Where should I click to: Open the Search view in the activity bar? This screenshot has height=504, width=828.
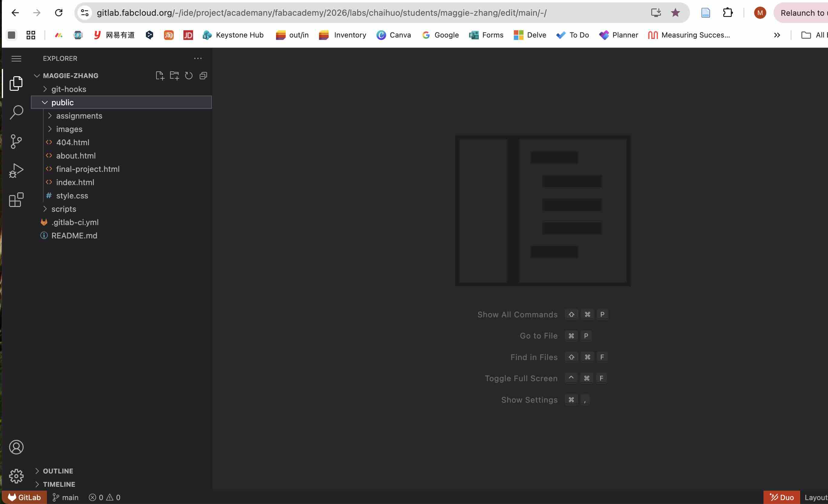pos(16,113)
